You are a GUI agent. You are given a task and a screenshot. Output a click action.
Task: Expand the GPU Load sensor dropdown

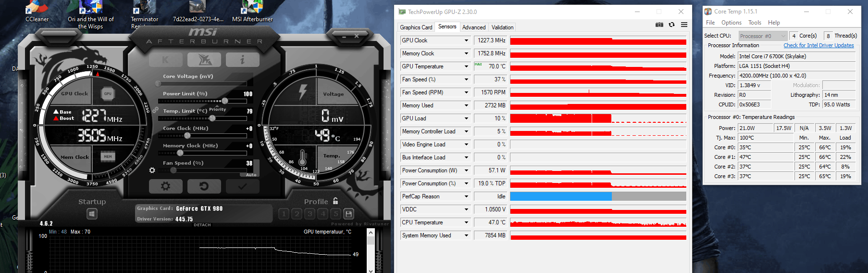tap(466, 118)
